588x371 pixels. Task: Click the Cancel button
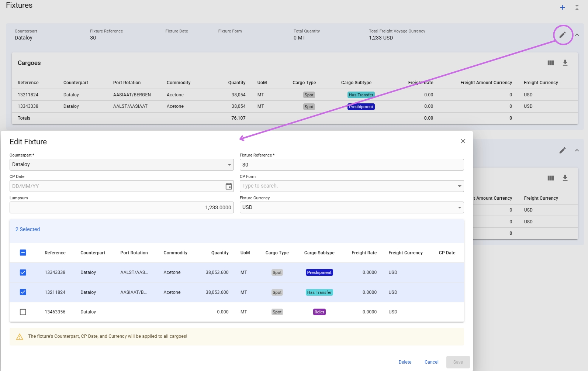[431, 362]
